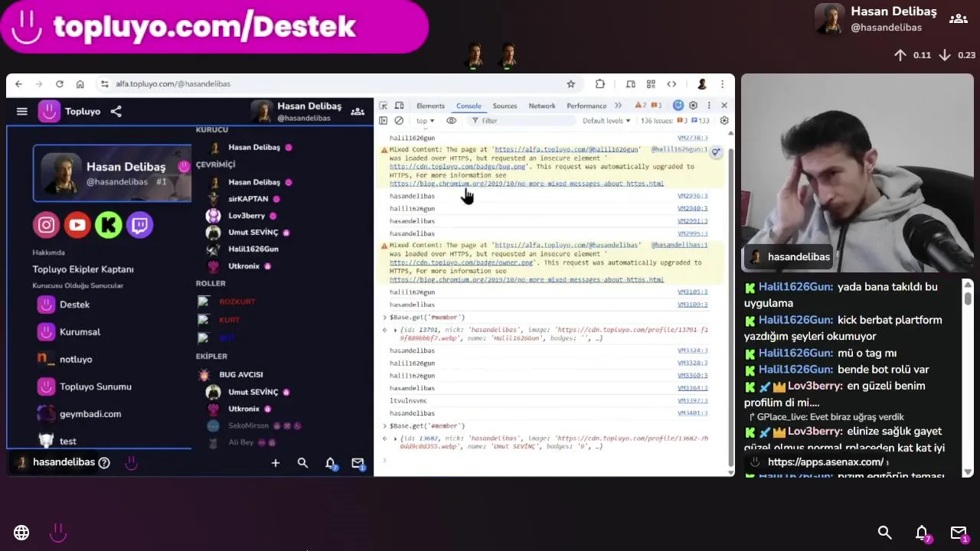Open the Topluyo Sunumu server
Viewport: 980px width, 551px height.
point(95,387)
